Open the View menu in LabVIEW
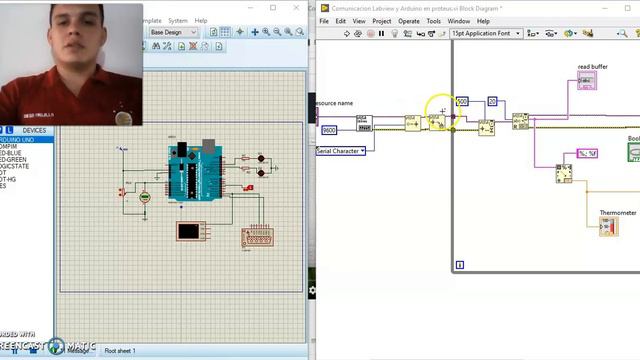The image size is (640, 360). (359, 21)
